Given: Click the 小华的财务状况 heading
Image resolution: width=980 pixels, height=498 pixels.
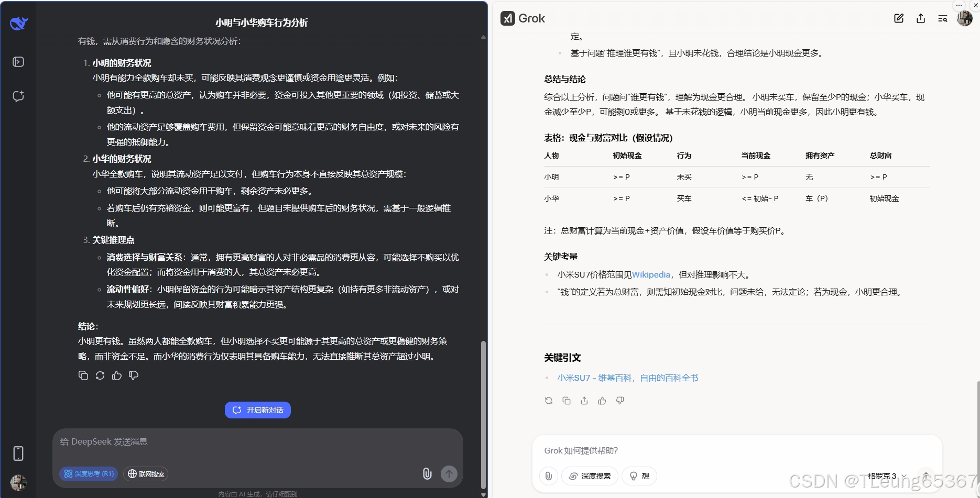Looking at the screenshot, I should click(x=122, y=159).
